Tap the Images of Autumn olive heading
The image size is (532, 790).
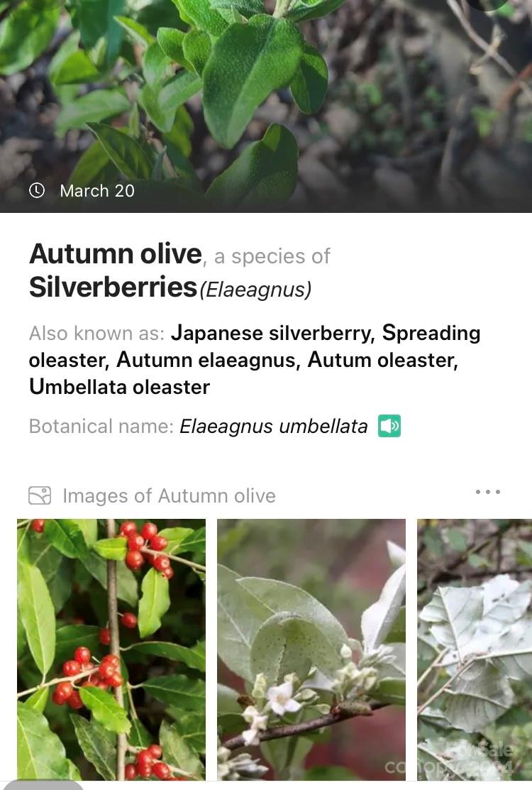[x=169, y=495]
